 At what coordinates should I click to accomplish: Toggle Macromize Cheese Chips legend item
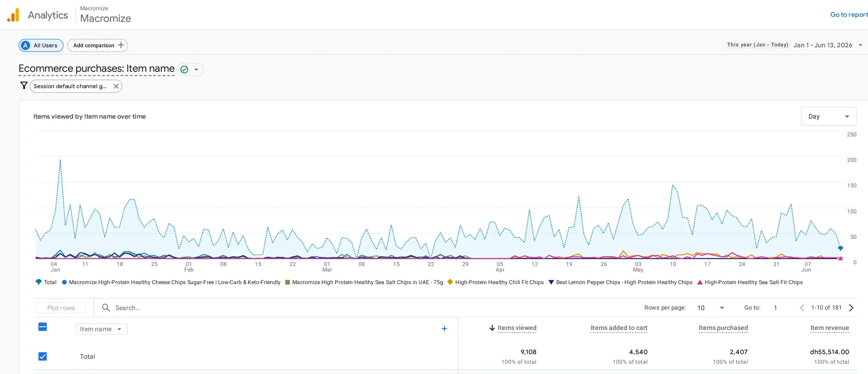tap(171, 282)
